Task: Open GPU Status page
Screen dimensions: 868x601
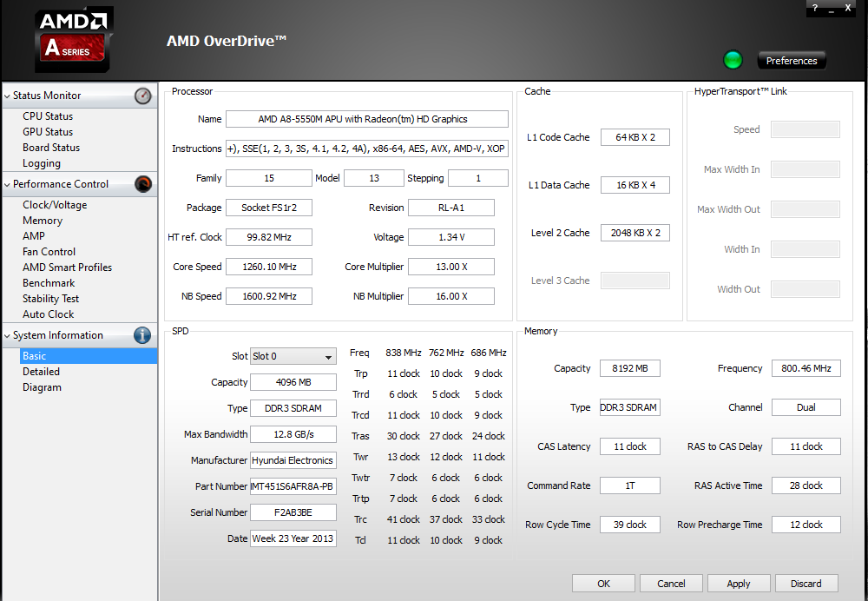Action: [x=48, y=132]
